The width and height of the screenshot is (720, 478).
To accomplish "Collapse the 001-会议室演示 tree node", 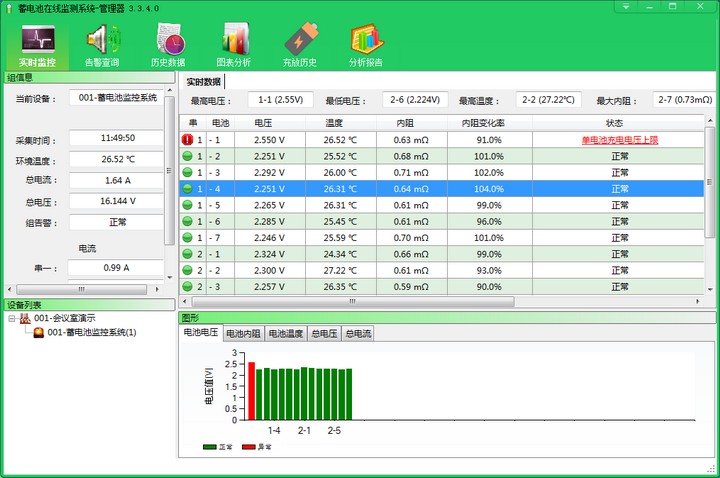I will coord(11,318).
